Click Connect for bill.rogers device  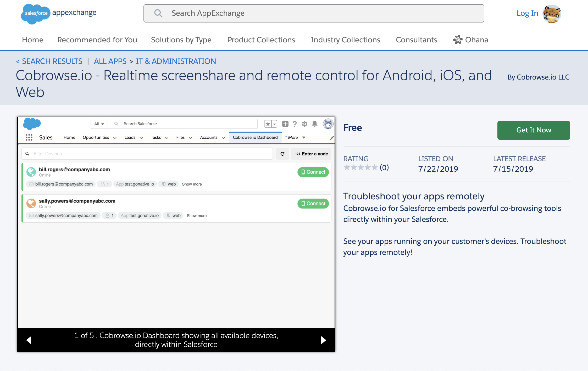[313, 172]
